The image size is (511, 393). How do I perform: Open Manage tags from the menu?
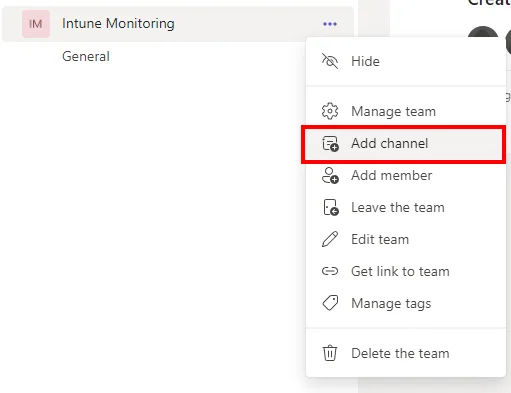[x=406, y=303]
